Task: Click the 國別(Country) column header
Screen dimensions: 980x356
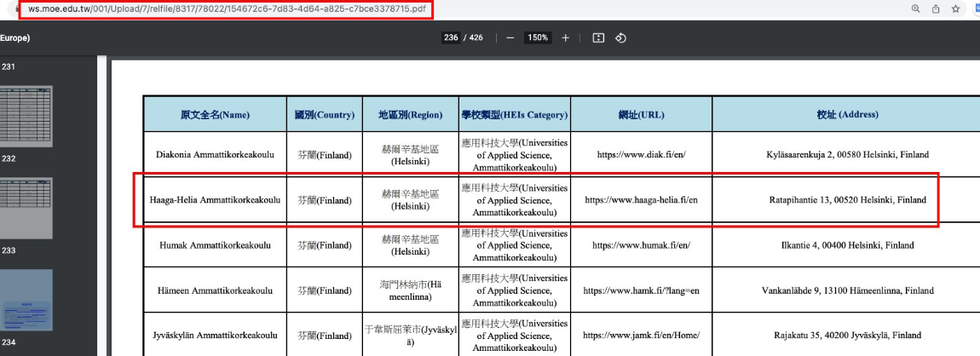Action: [325, 115]
